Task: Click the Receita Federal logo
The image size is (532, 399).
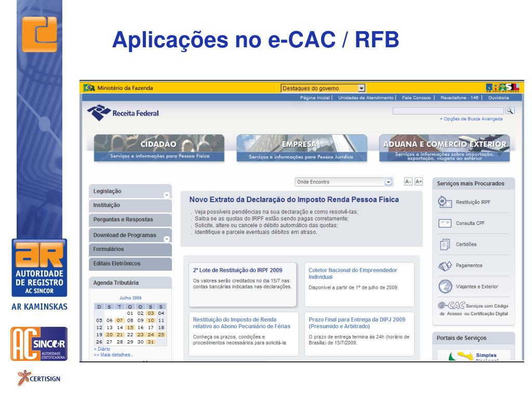Action: tap(123, 113)
